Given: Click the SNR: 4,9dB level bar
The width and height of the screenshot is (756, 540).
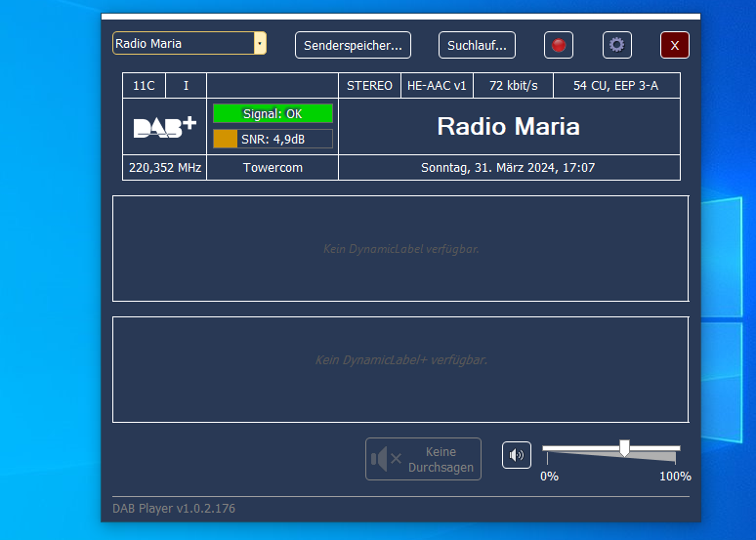Looking at the screenshot, I should click(273, 139).
